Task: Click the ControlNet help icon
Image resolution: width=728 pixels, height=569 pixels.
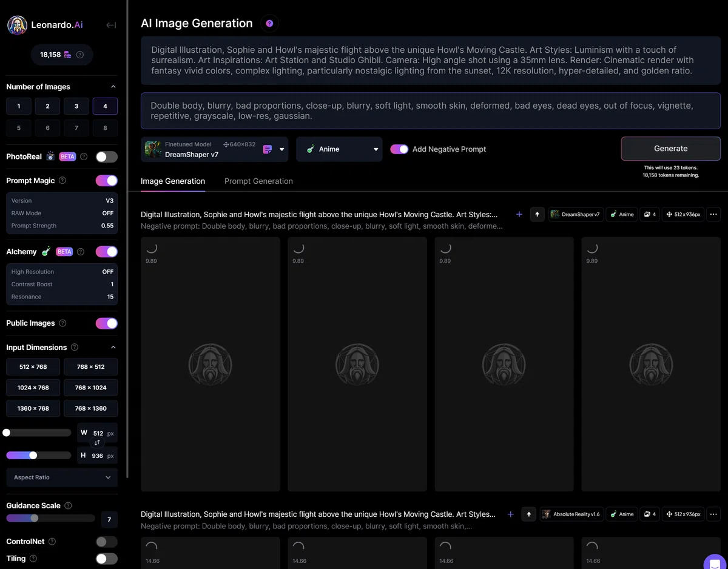Action: (52, 542)
